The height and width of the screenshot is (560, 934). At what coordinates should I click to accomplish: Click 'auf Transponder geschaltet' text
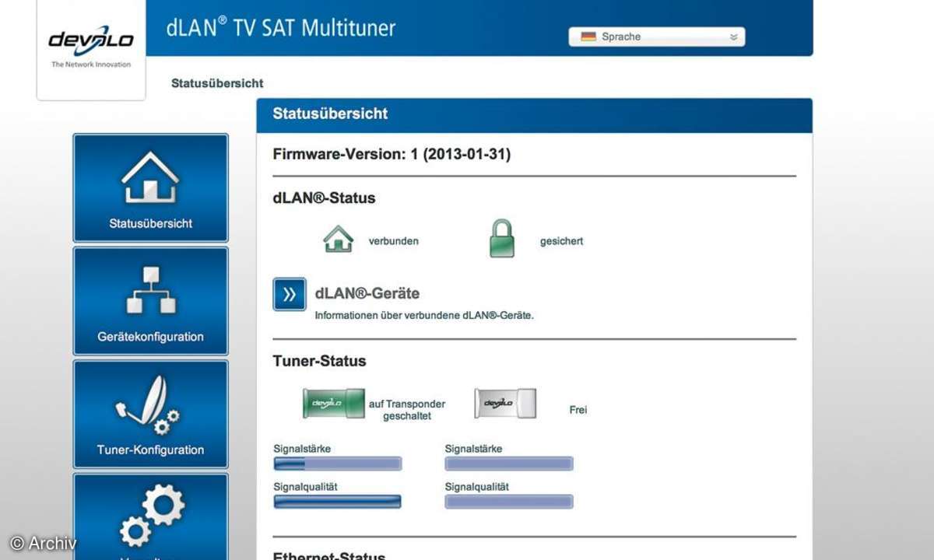407,410
